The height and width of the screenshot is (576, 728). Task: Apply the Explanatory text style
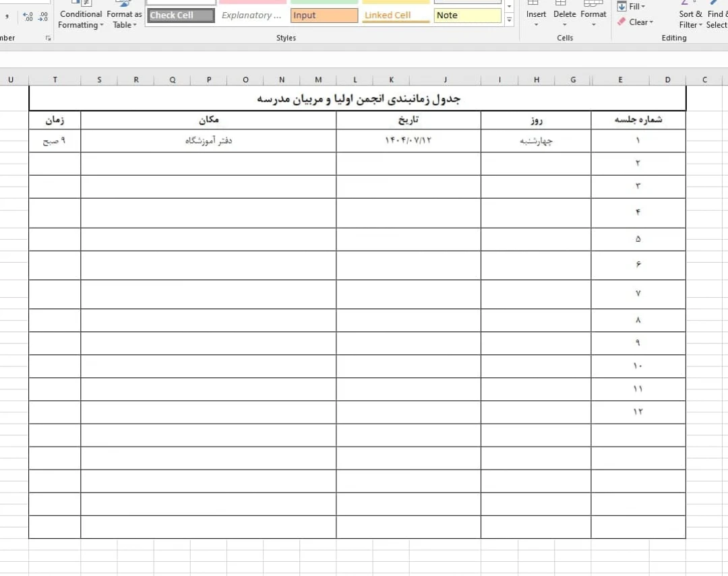[252, 15]
